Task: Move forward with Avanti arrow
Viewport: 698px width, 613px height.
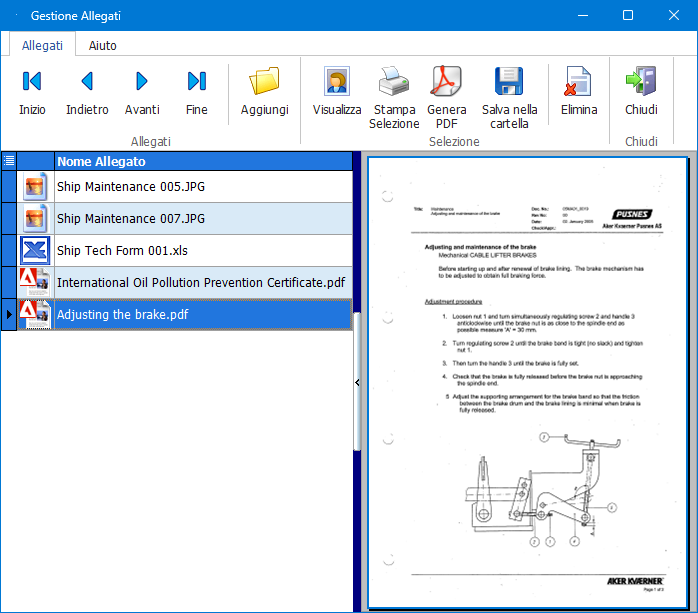Action: coord(142,92)
